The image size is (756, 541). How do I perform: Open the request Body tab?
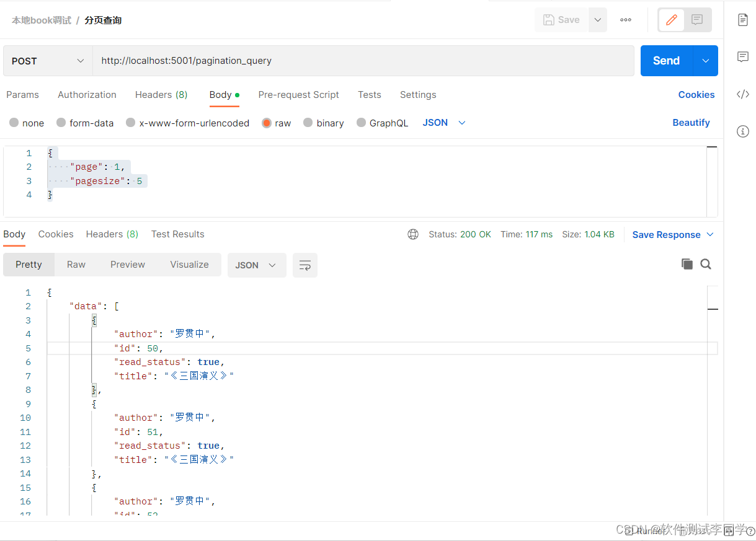tap(224, 95)
